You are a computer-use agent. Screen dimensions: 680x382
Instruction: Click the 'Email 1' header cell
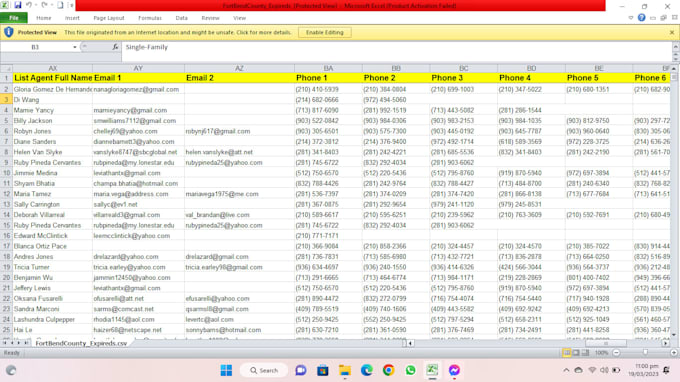click(138, 78)
